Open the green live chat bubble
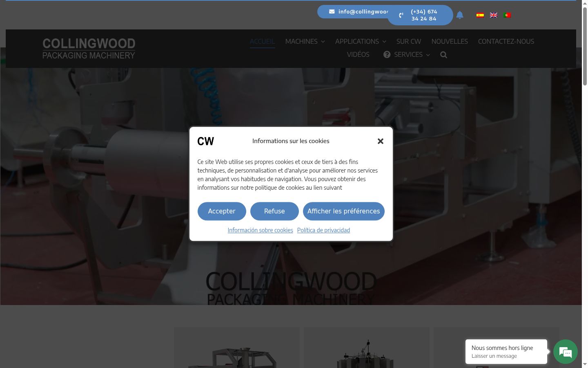The height and width of the screenshot is (368, 588). (x=566, y=352)
